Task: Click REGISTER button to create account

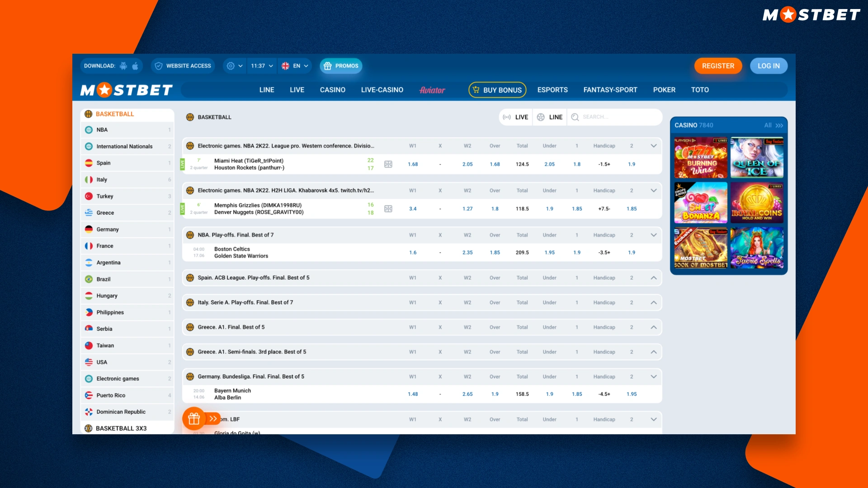Action: coord(718,66)
